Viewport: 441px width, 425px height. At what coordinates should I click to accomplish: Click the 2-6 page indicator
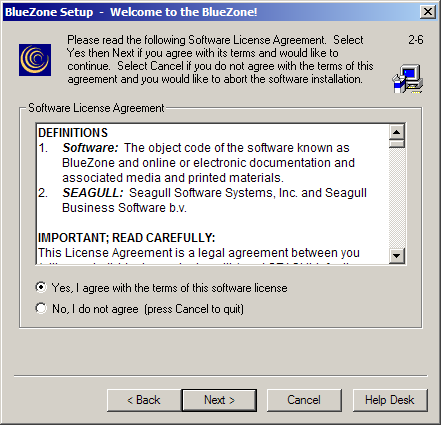[x=416, y=40]
